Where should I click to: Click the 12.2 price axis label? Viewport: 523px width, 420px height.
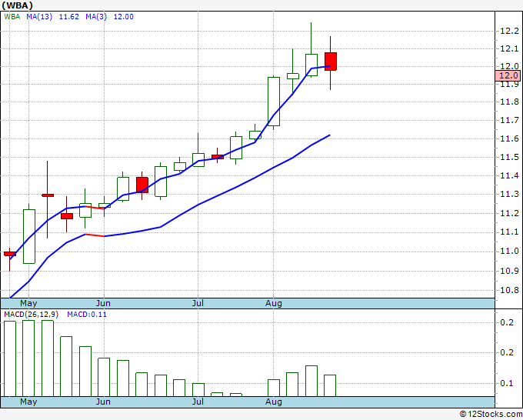coord(509,31)
